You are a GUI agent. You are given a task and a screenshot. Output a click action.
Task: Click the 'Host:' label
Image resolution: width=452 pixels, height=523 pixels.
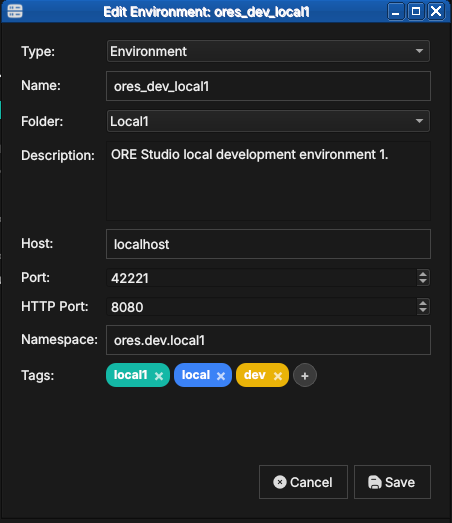[37, 243]
